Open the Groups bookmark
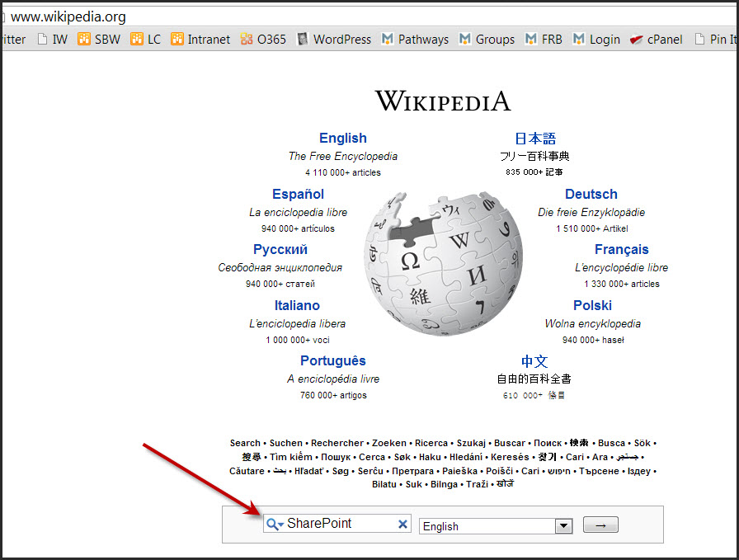739x560 pixels. (x=487, y=39)
